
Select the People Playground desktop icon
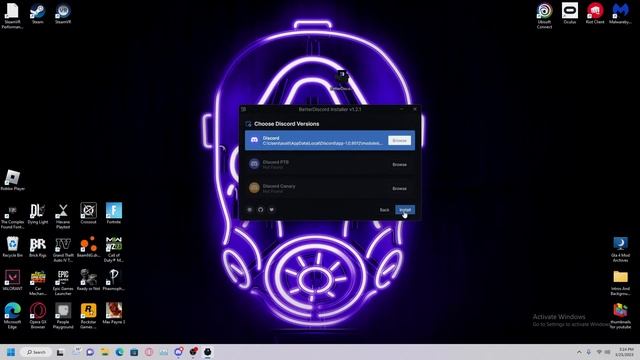[63, 316]
